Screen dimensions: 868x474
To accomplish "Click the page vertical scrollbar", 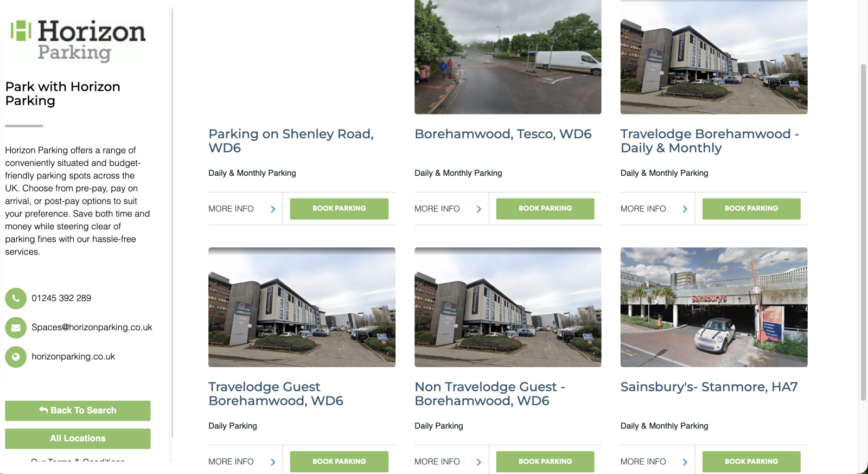I will point(864,232).
